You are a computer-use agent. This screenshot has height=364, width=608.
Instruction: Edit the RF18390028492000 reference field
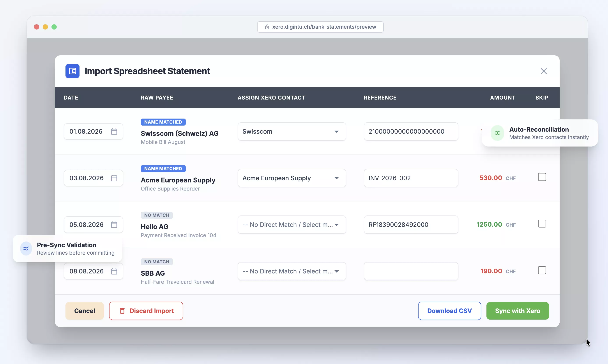(x=411, y=225)
